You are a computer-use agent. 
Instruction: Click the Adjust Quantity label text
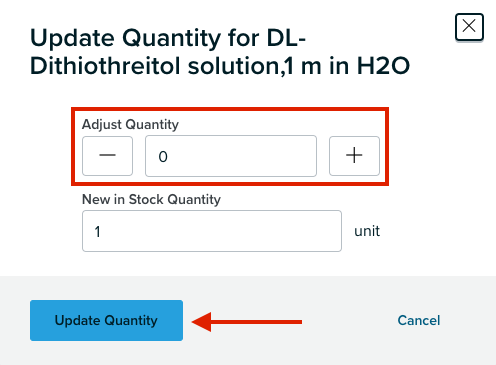tap(130, 124)
